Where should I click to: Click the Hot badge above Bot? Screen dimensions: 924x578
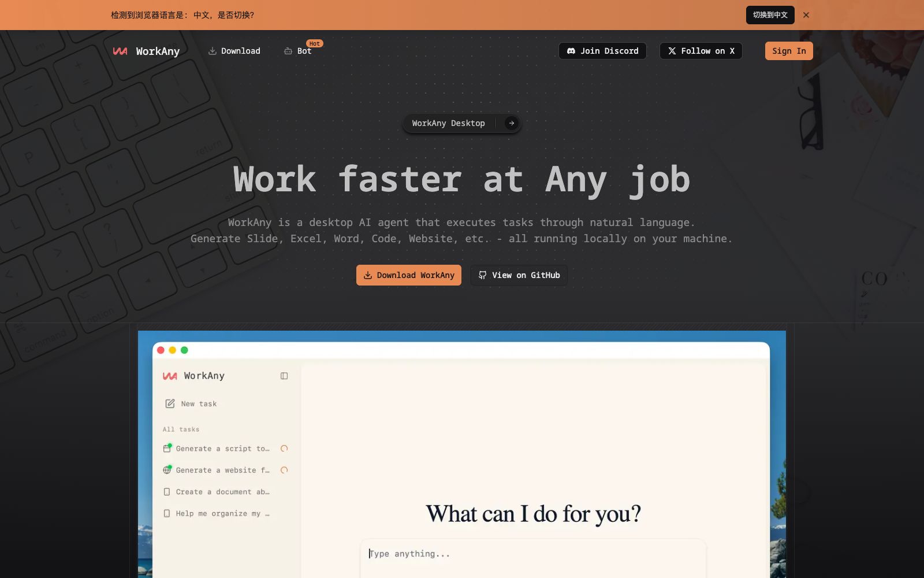(315, 43)
